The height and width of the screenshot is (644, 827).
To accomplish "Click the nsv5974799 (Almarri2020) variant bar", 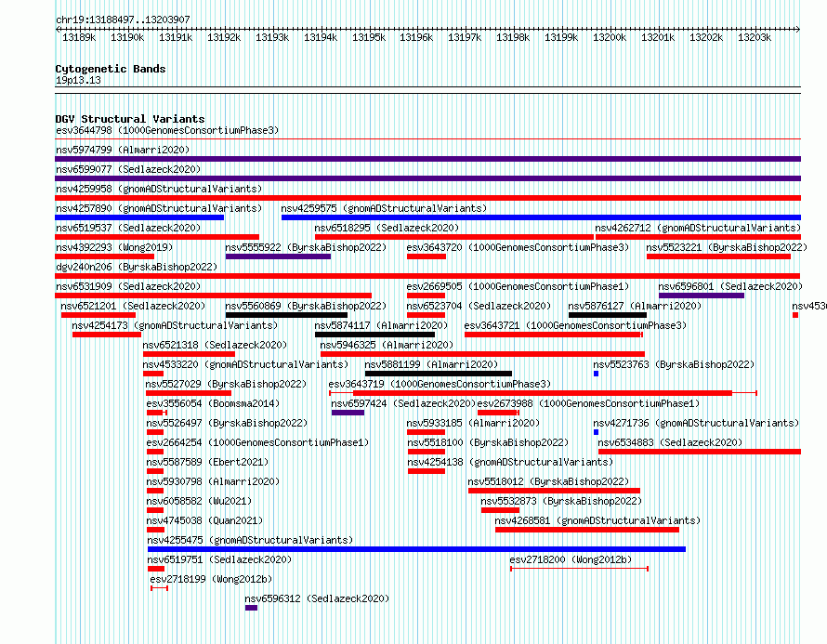I will click(x=427, y=159).
